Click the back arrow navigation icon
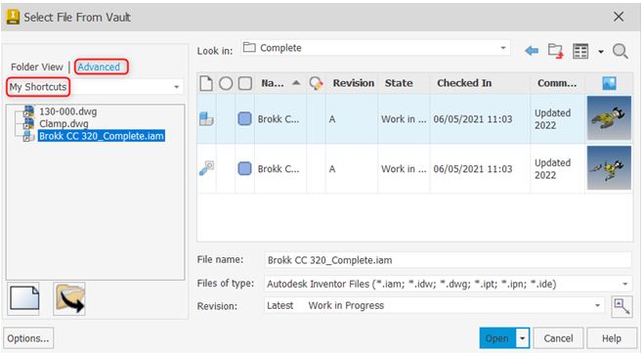The height and width of the screenshot is (356, 644). [x=532, y=51]
